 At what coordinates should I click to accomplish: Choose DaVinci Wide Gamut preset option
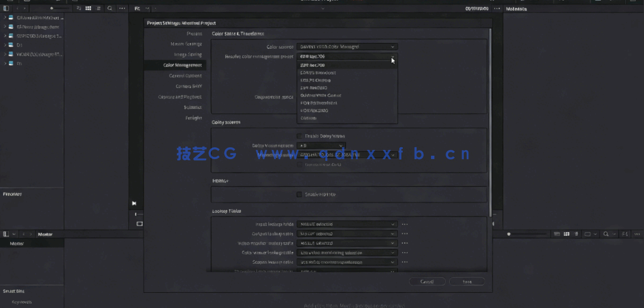(347, 95)
